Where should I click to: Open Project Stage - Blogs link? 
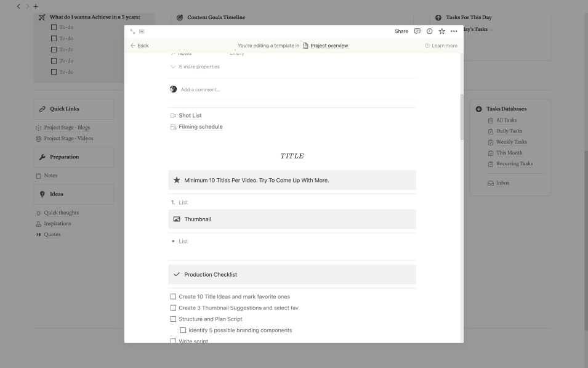[x=67, y=128]
